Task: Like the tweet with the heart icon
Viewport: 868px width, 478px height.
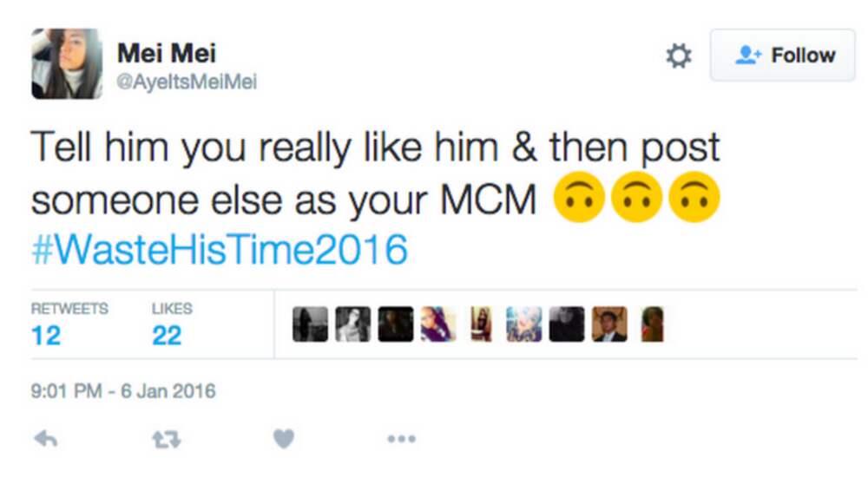Action: coord(284,440)
